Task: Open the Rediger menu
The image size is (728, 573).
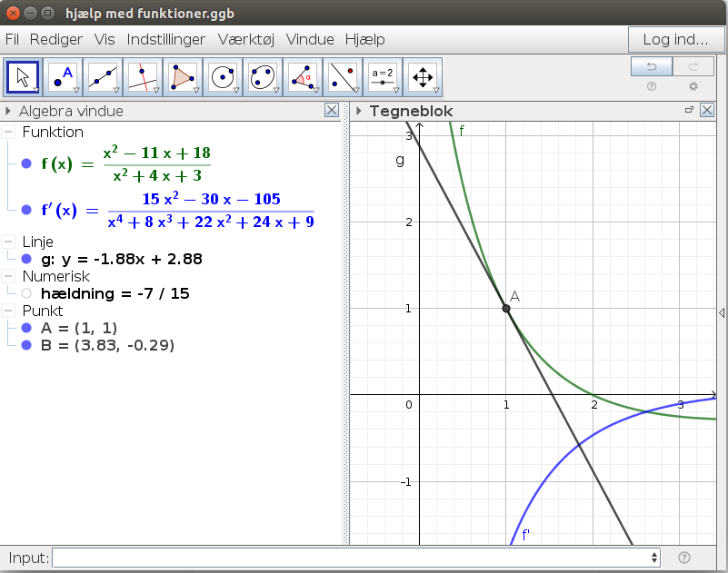Action: pos(56,39)
